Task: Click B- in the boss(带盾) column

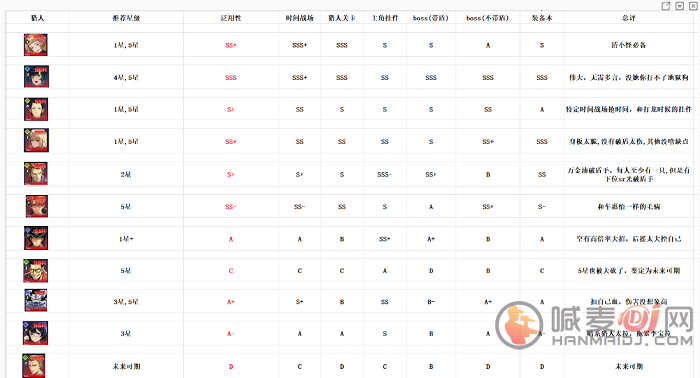Action: [x=431, y=302]
